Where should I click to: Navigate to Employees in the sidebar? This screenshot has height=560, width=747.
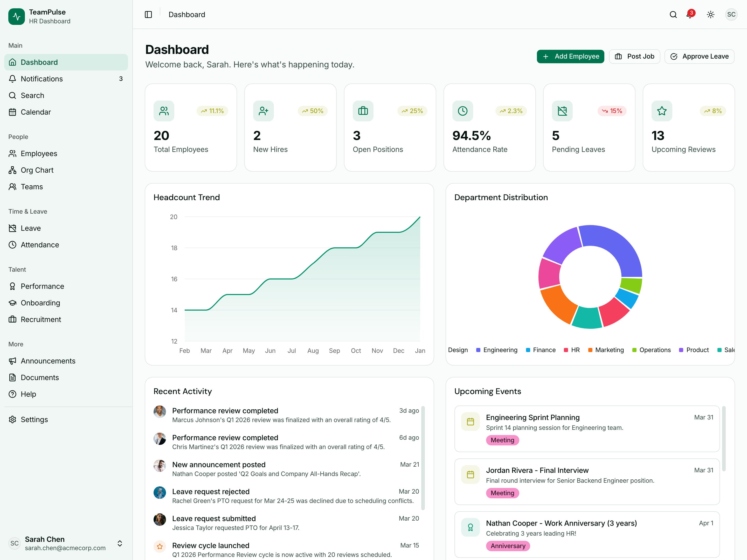39,153
